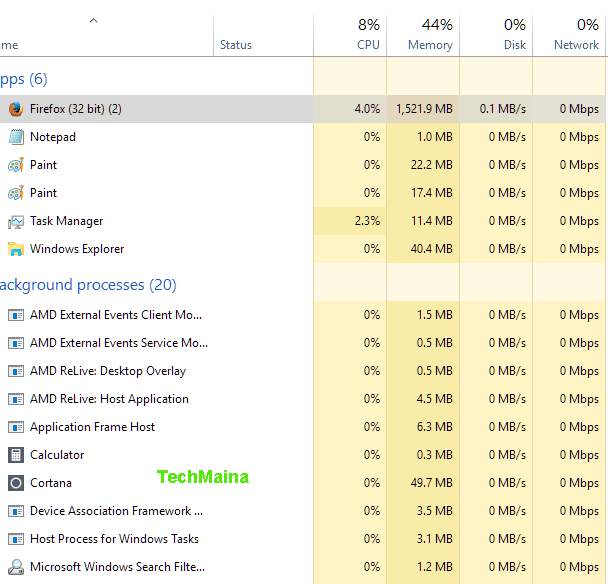Select AMD ReLive: Desktop Overlay name
This screenshot has width=608, height=584.
coord(108,371)
